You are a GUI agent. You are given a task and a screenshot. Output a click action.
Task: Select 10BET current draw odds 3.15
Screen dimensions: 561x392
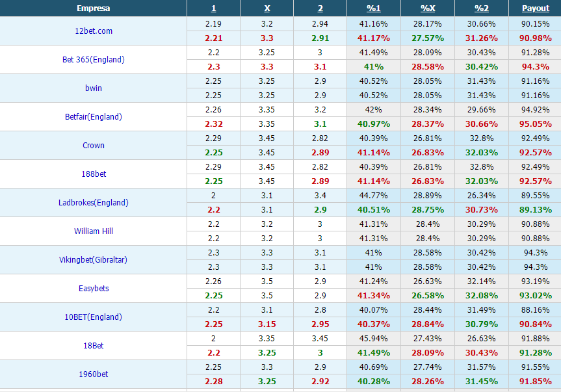[x=267, y=324]
